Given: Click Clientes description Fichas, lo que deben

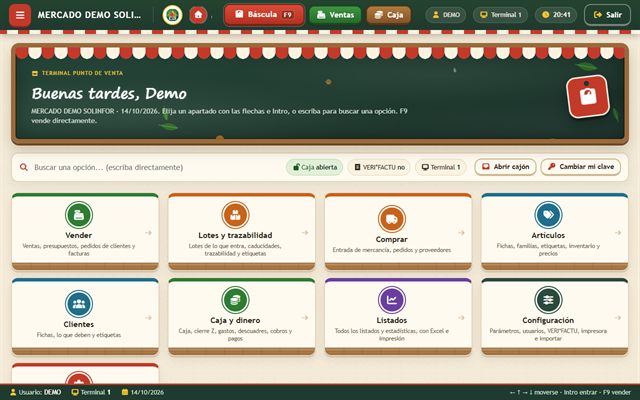Looking at the screenshot, I should pos(79,335).
